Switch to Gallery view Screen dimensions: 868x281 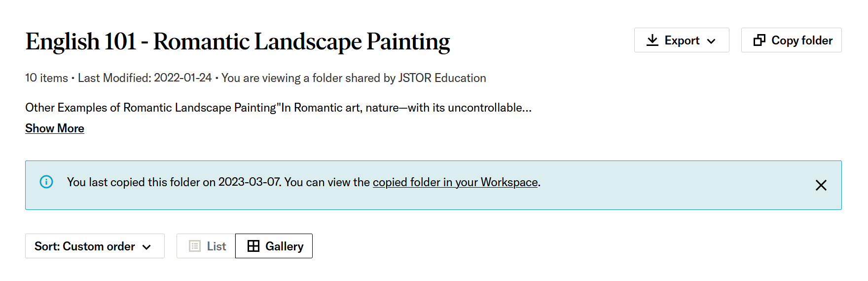274,246
